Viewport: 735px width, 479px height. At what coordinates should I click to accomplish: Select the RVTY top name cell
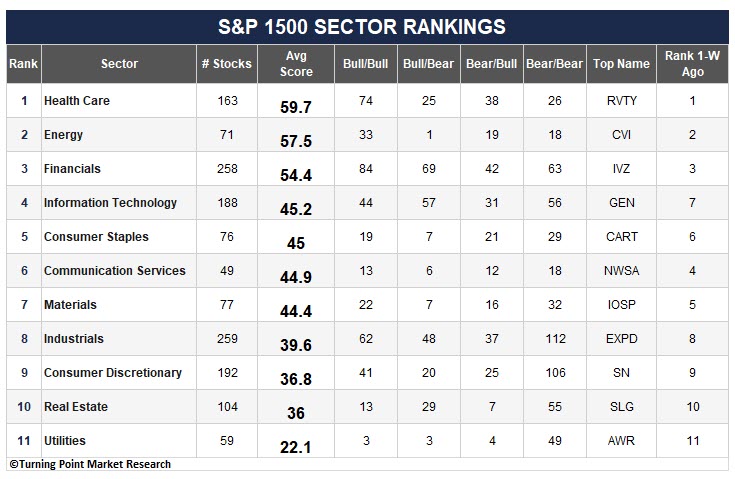pos(622,101)
